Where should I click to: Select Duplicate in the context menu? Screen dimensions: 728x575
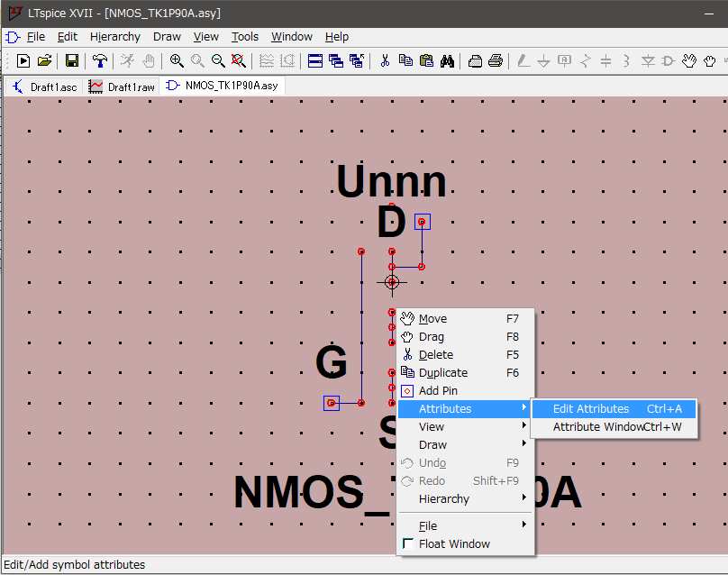[466, 373]
